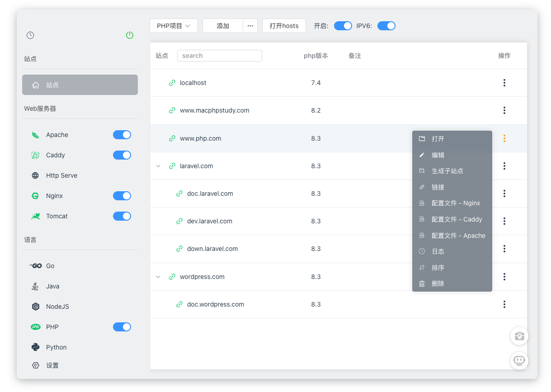Turn off the Apache server toggle
The height and width of the screenshot is (392, 551).
click(122, 135)
